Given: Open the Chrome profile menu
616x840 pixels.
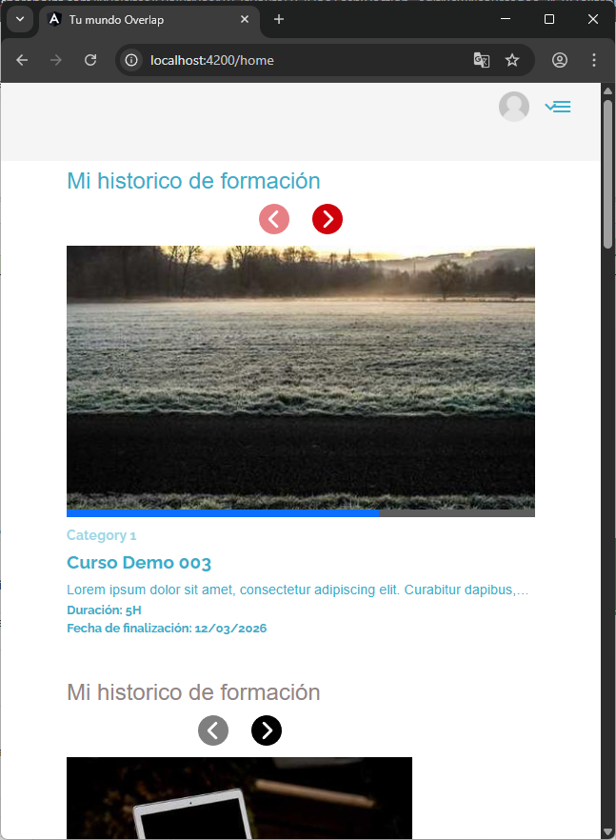Looking at the screenshot, I should 560,60.
